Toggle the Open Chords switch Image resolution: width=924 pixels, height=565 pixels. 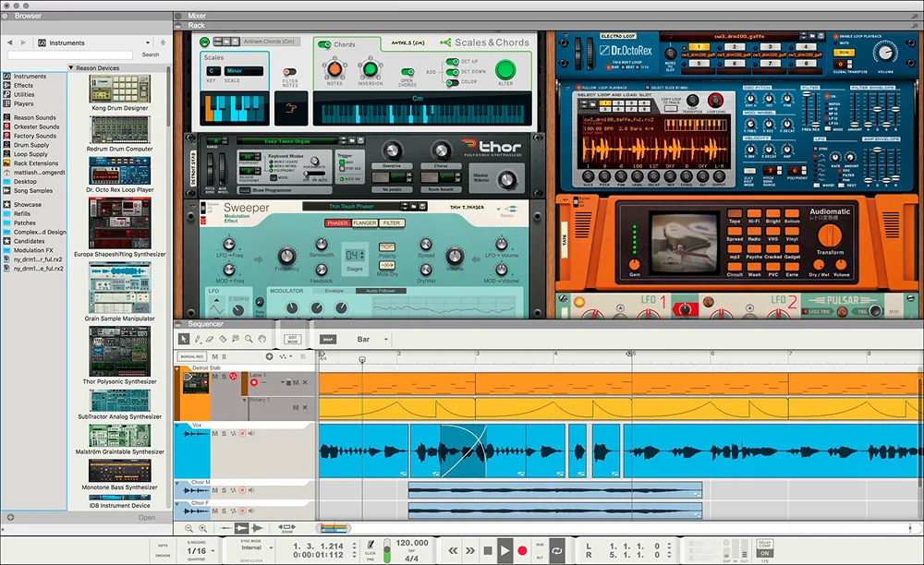[407, 72]
